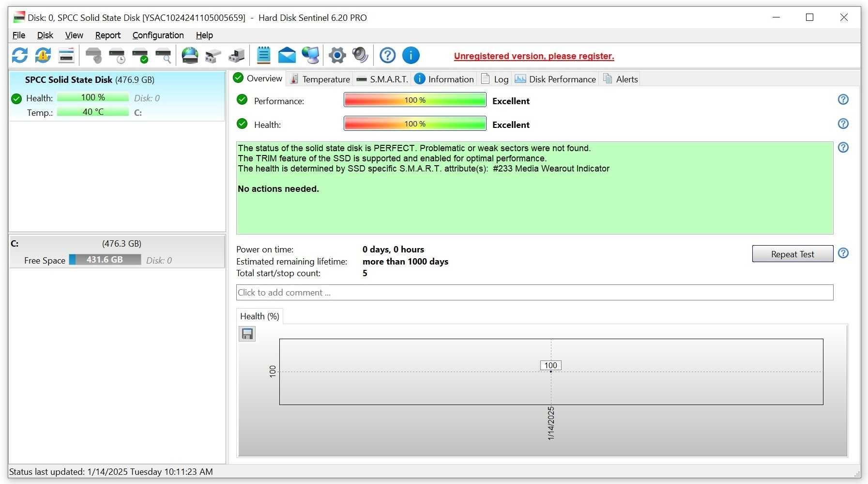Click the disk with magnifying glass icon
This screenshot has height=484, width=868.
click(x=163, y=55)
